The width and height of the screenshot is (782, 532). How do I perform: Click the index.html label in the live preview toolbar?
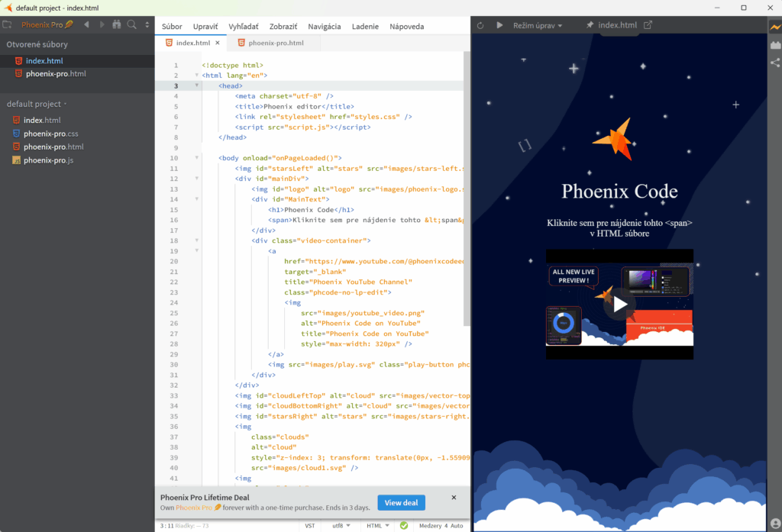617,25
